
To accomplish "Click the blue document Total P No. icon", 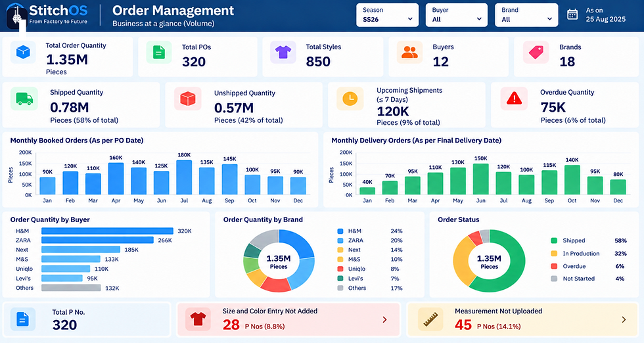I will point(22,319).
